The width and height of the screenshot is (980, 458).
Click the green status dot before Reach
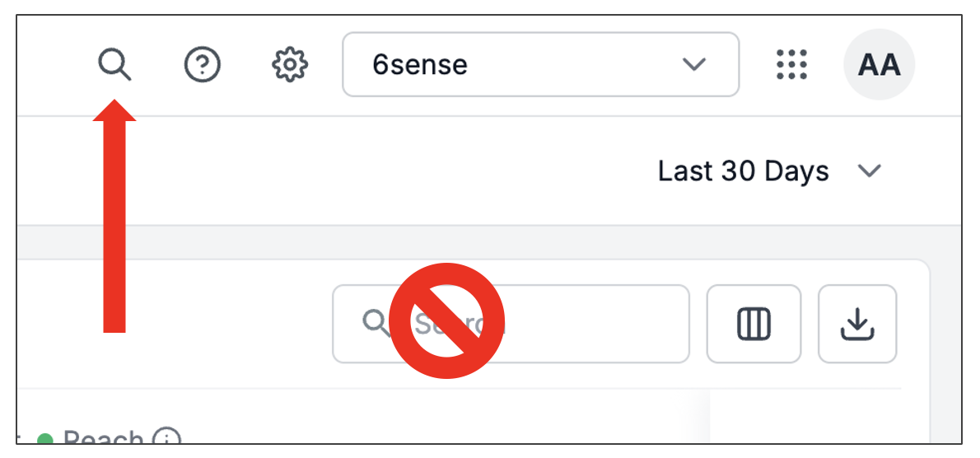click(x=45, y=440)
